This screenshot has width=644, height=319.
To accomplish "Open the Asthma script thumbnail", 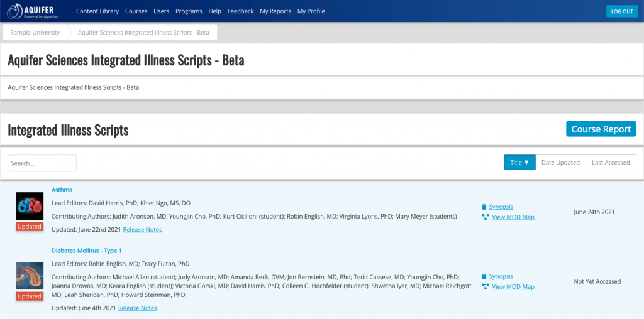I will tap(30, 206).
